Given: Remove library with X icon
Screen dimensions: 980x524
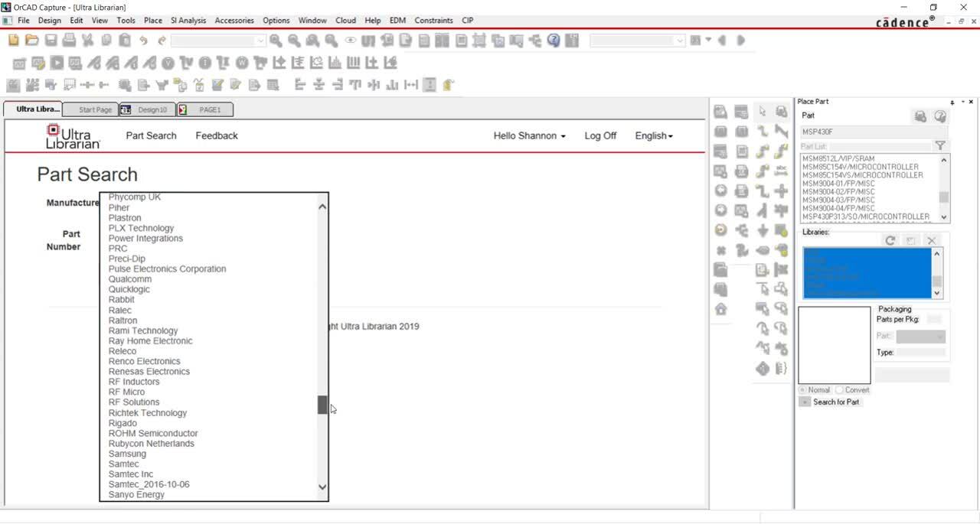Looking at the screenshot, I should [x=931, y=241].
